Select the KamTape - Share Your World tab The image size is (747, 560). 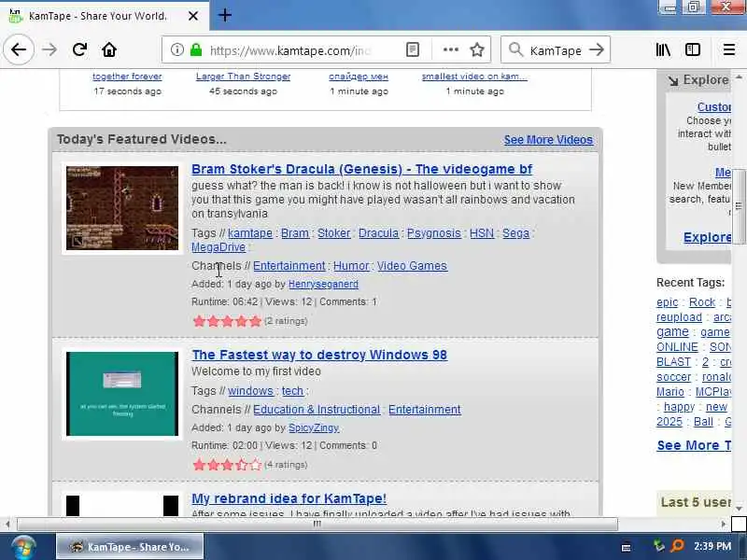click(x=105, y=16)
